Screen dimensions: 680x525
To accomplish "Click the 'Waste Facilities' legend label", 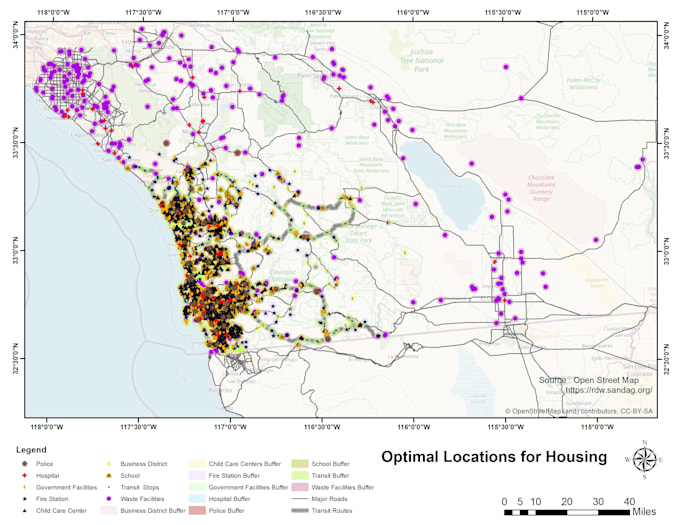I will point(142,499).
